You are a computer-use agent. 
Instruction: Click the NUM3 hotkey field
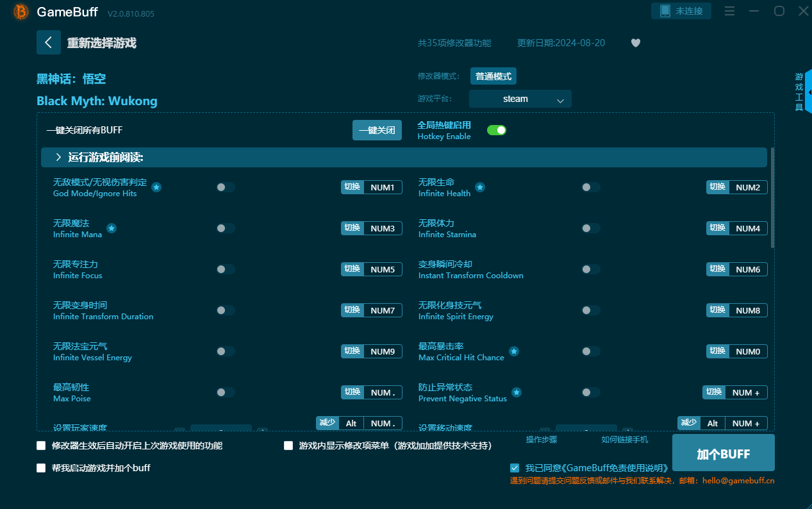[x=383, y=228]
